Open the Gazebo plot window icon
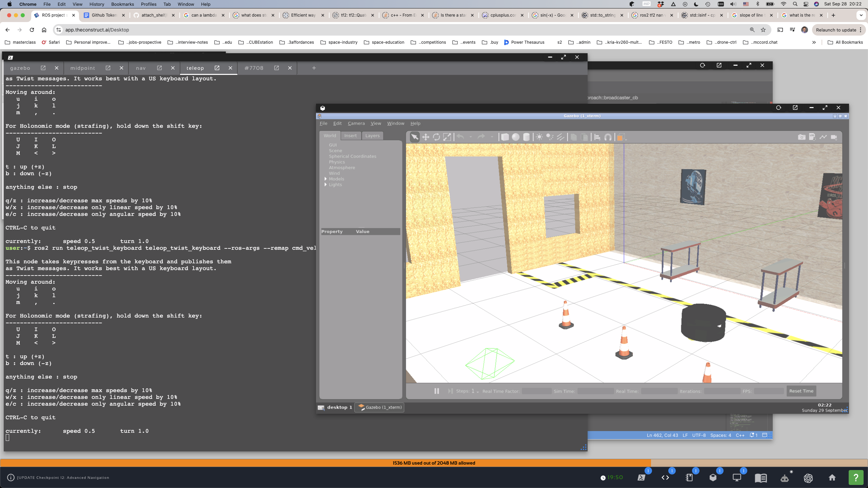 coord(823,137)
